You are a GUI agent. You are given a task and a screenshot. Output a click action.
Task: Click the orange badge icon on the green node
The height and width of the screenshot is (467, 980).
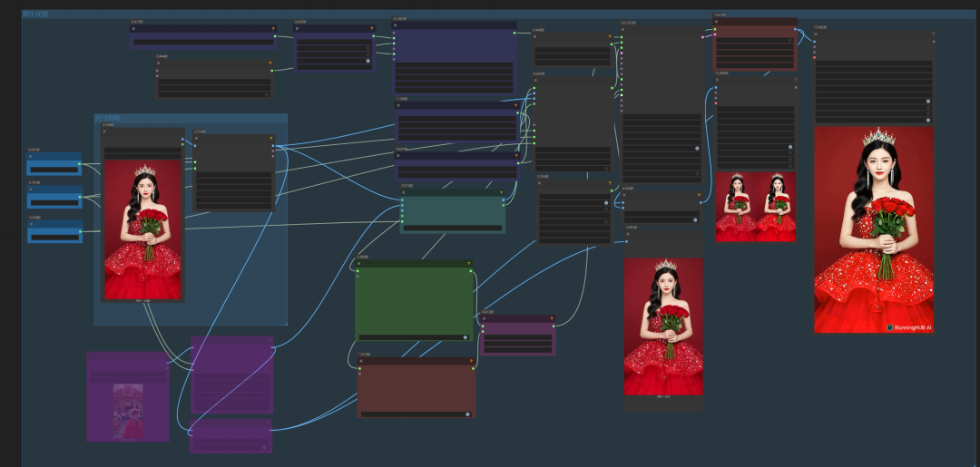pos(469,264)
